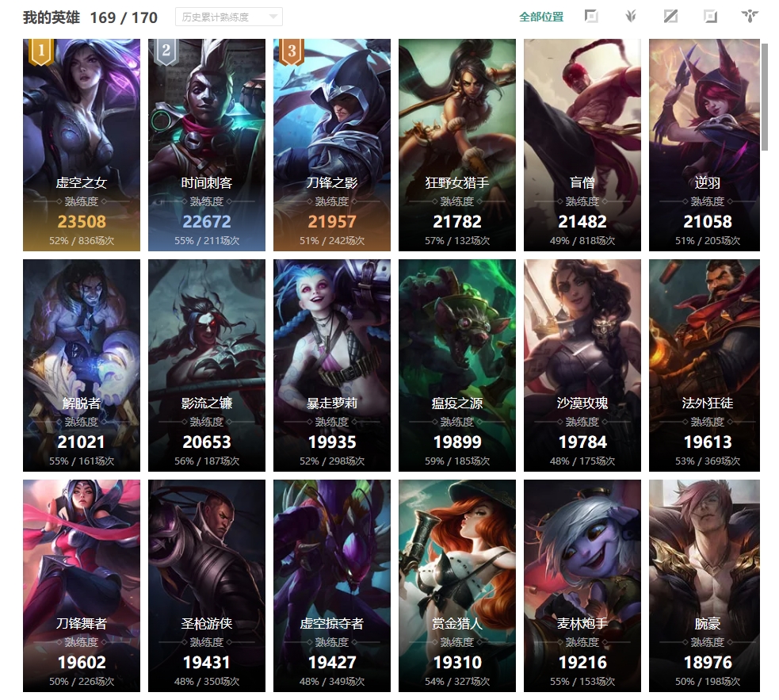Select the 全部位置 filter tab
Image resolution: width=779 pixels, height=700 pixels.
(541, 17)
